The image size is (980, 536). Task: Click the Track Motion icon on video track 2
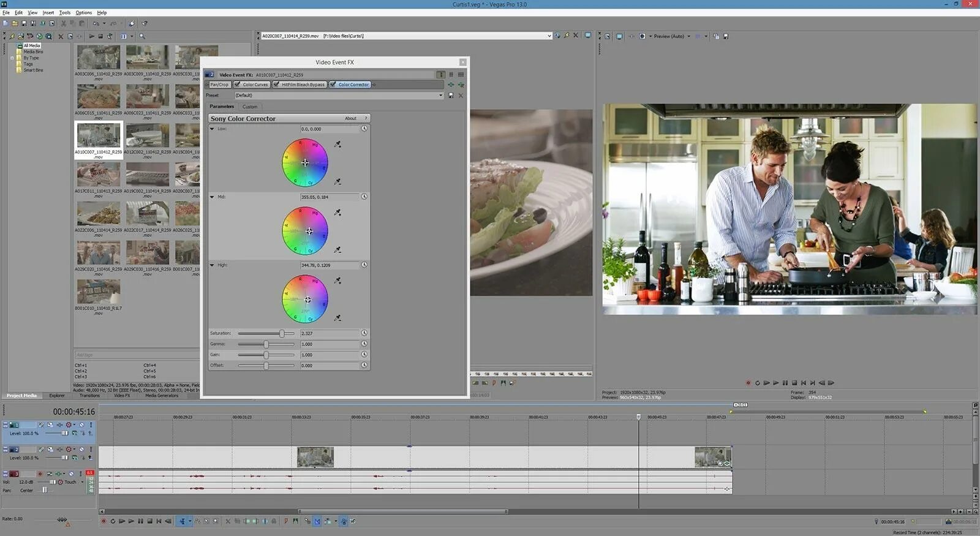point(50,449)
